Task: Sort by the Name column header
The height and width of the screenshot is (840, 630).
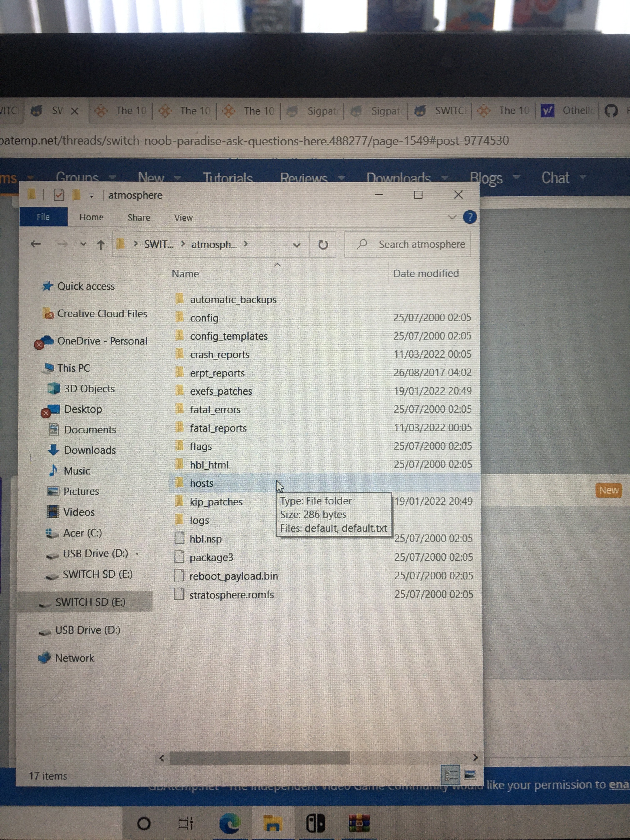Action: pyautogui.click(x=185, y=274)
